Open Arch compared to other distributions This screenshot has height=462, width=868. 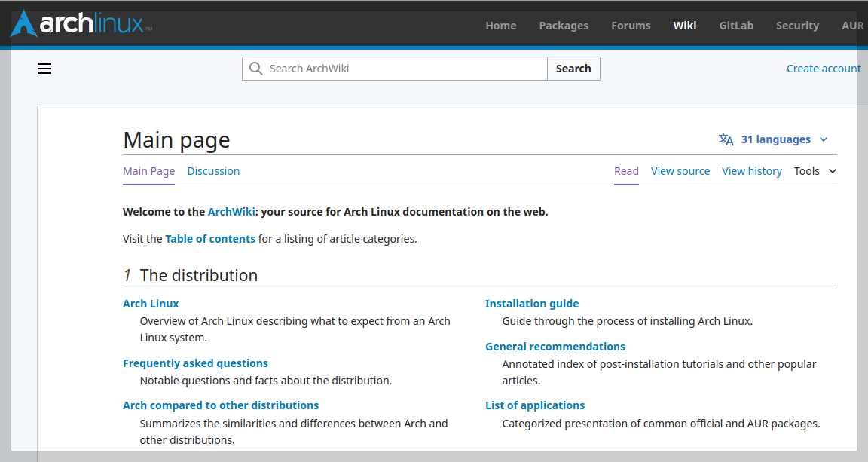[221, 405]
